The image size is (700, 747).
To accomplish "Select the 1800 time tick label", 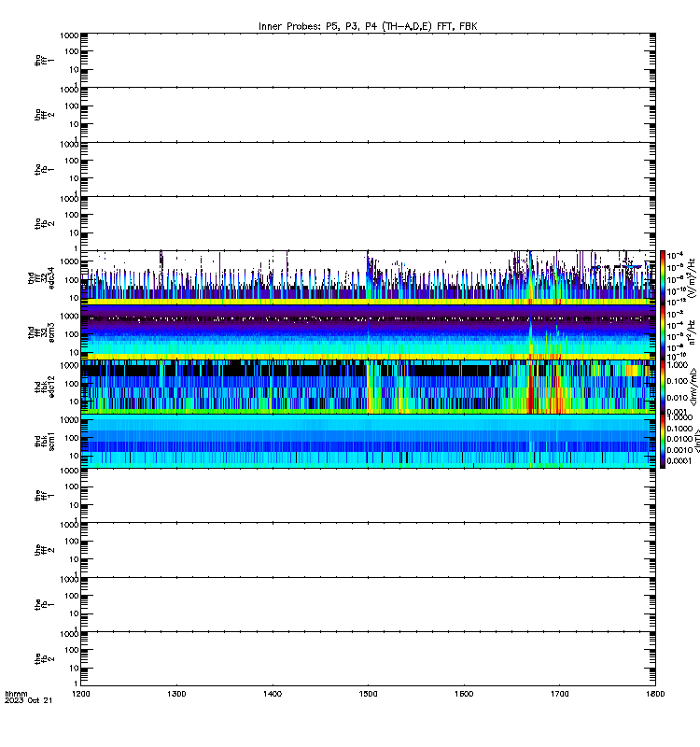I will (x=655, y=694).
